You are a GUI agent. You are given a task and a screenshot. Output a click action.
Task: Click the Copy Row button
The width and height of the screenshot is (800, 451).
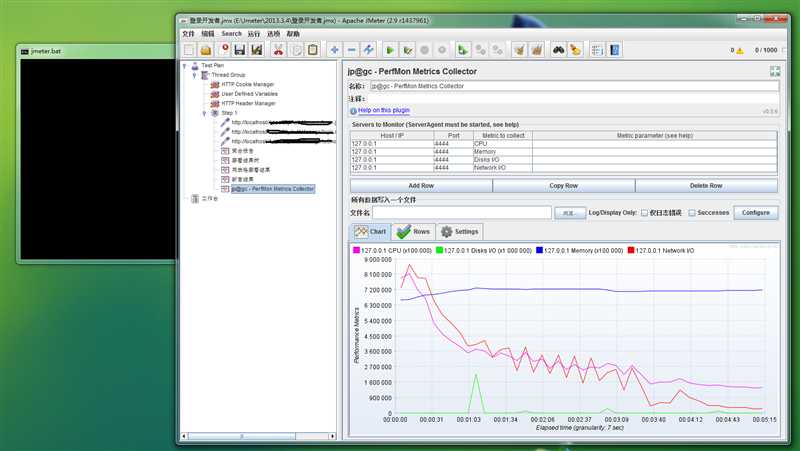564,186
